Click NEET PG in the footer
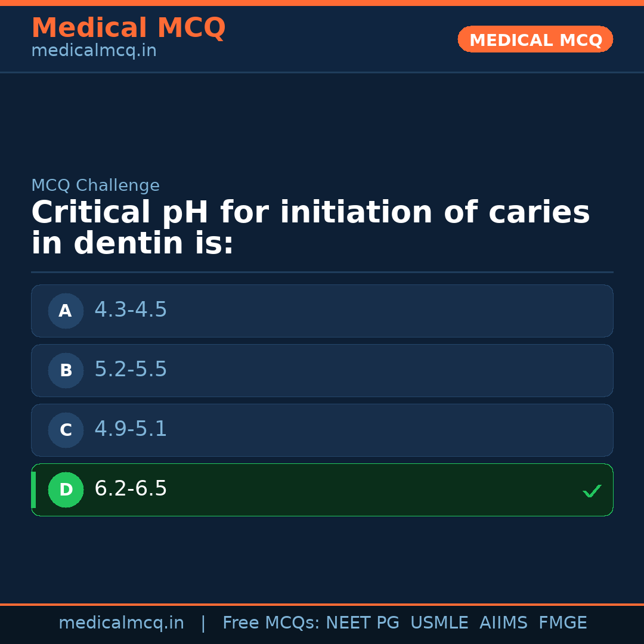Image resolution: width=644 pixels, height=644 pixels. pos(363,623)
